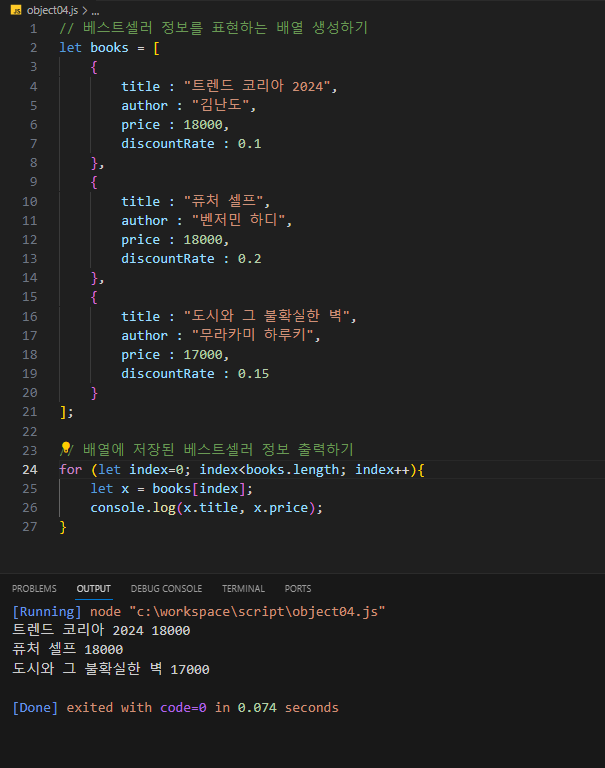Image resolution: width=605 pixels, height=768 pixels.
Task: Click the opening brace on line 9
Action: click(94, 182)
